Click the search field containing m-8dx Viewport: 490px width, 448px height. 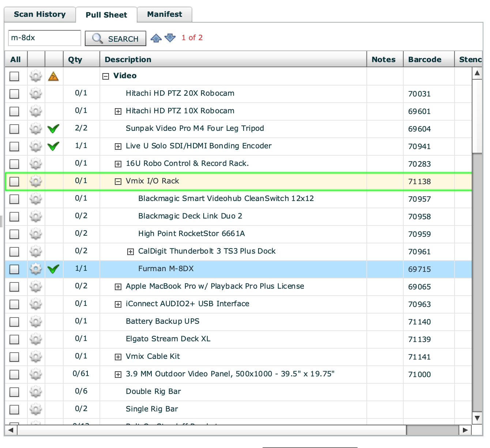(44, 38)
